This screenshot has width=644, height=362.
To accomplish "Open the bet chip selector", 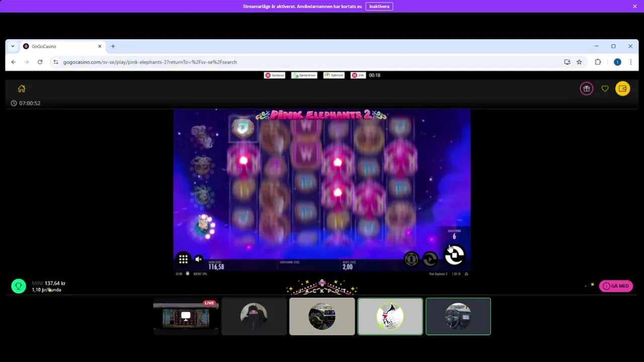I will pos(412,259).
